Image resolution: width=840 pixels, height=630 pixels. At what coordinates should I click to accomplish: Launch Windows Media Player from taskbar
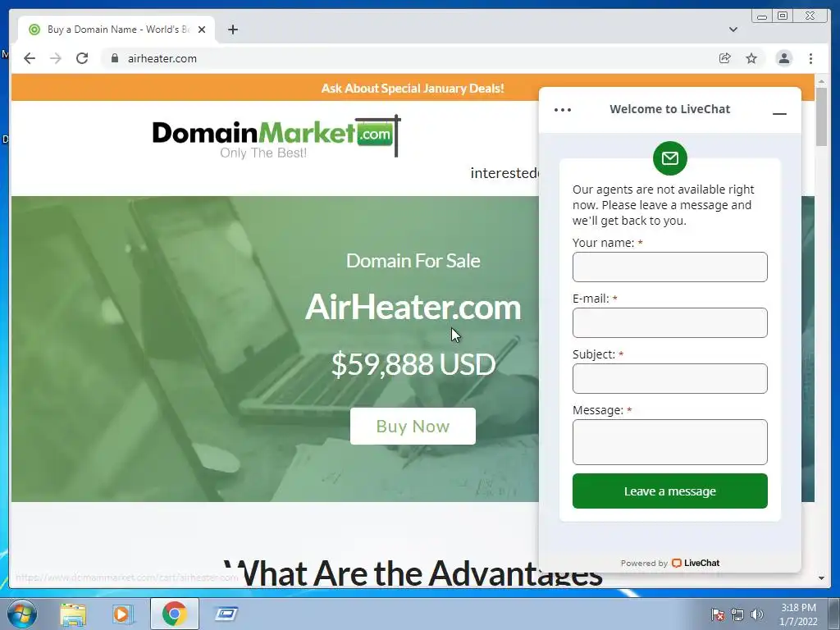[122, 614]
